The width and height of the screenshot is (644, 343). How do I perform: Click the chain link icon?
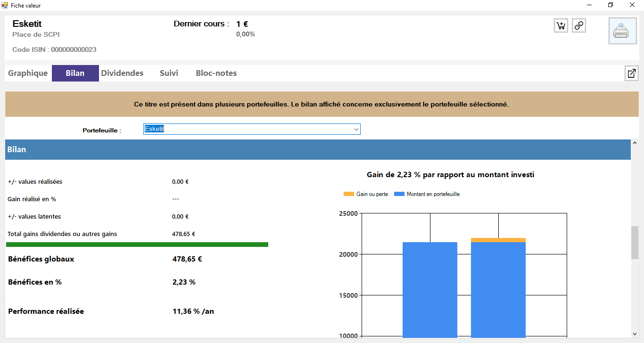point(579,26)
